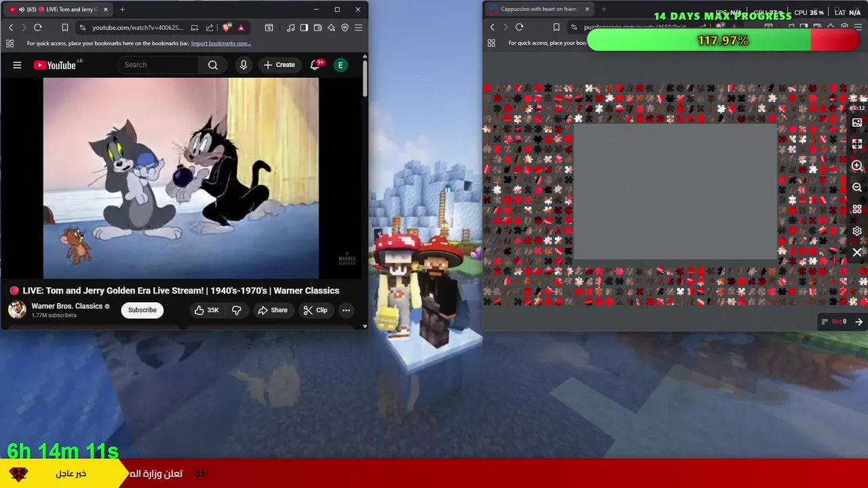Click the YouTube search magnifier button
Image resolution: width=868 pixels, height=488 pixels.
coord(213,65)
